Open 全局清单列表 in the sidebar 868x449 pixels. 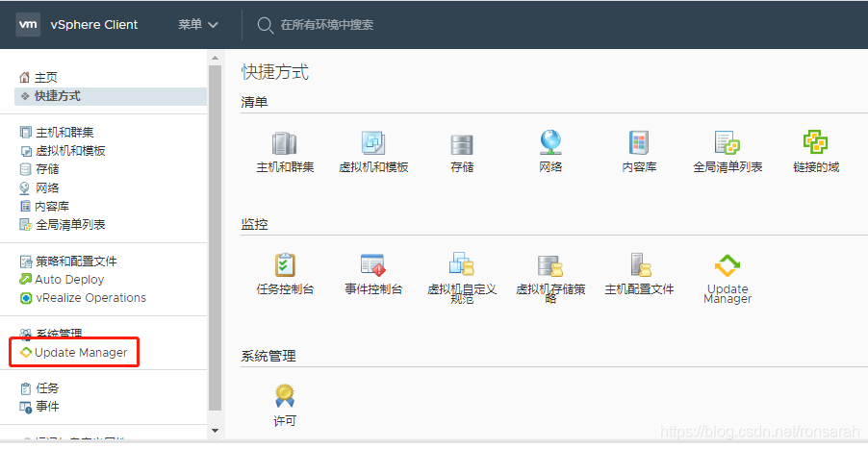click(x=63, y=225)
